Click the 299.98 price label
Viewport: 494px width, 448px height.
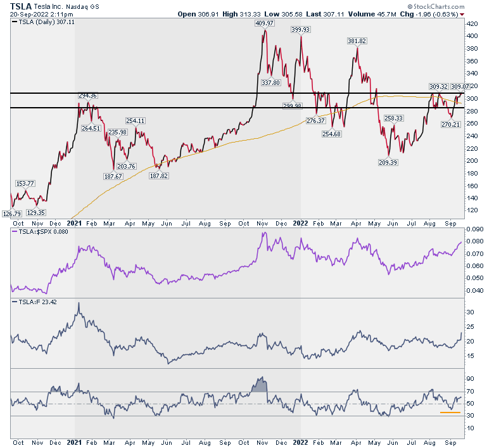pos(293,106)
